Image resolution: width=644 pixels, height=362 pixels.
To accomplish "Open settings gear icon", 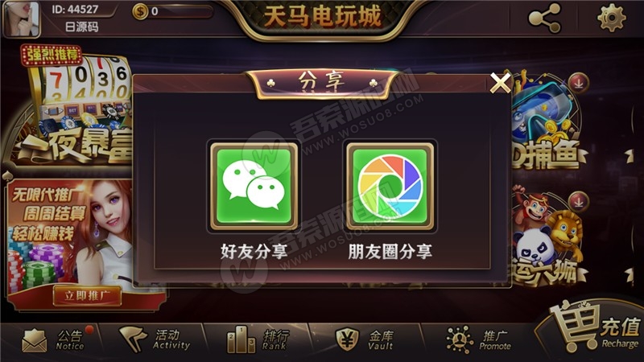I will (611, 18).
